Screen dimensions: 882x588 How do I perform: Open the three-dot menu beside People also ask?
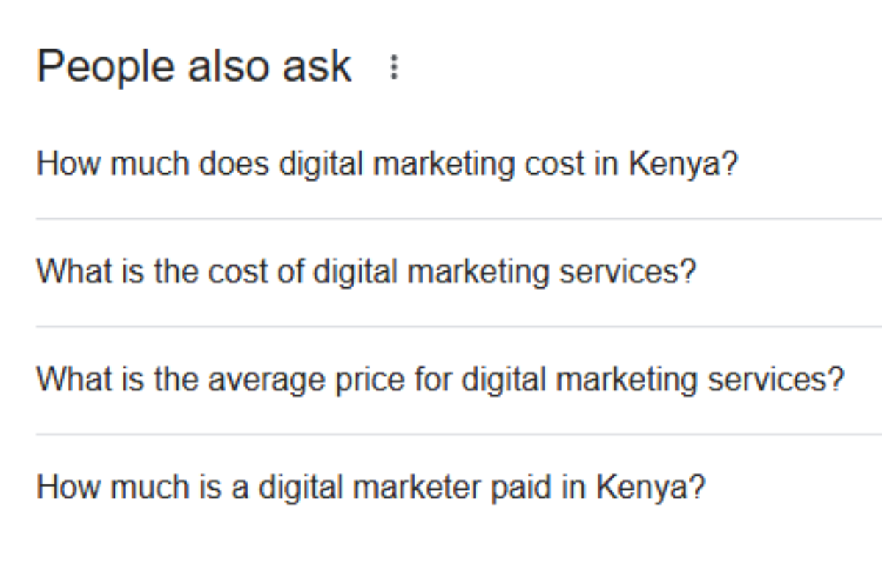395,68
